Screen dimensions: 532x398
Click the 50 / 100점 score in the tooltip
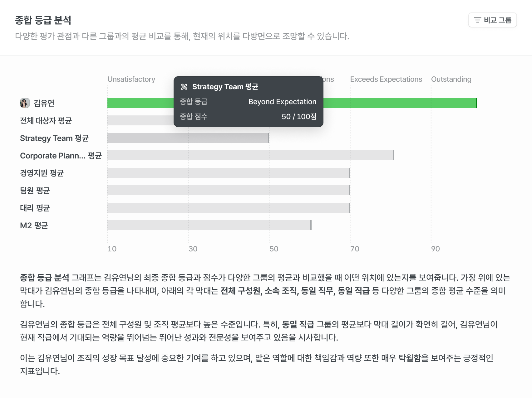[x=299, y=117]
